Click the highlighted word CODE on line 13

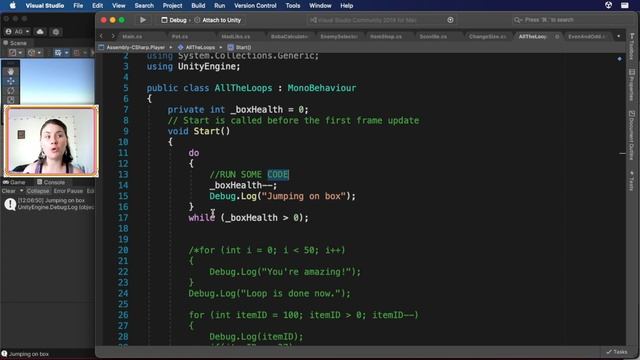point(278,175)
